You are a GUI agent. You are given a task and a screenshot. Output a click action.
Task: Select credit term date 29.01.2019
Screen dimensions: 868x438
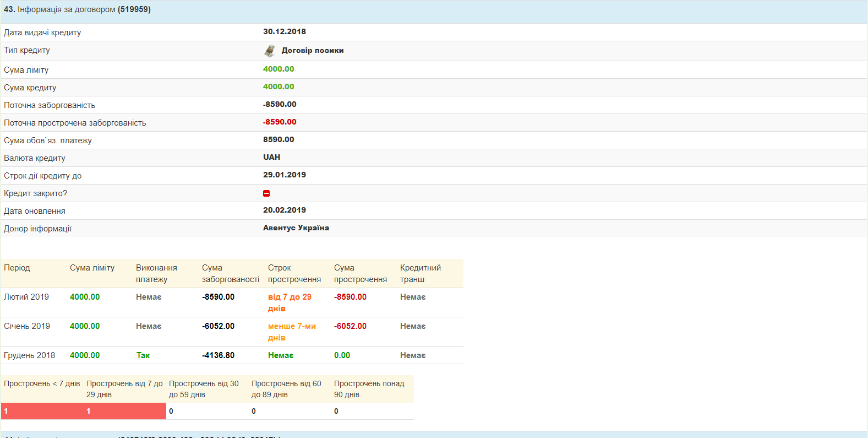285,175
